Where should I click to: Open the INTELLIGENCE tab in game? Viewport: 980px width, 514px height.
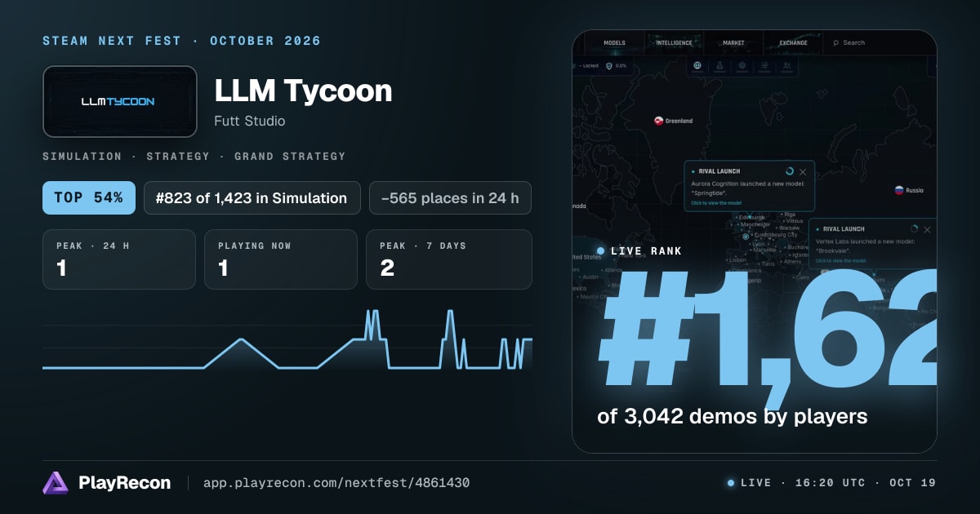click(x=675, y=42)
